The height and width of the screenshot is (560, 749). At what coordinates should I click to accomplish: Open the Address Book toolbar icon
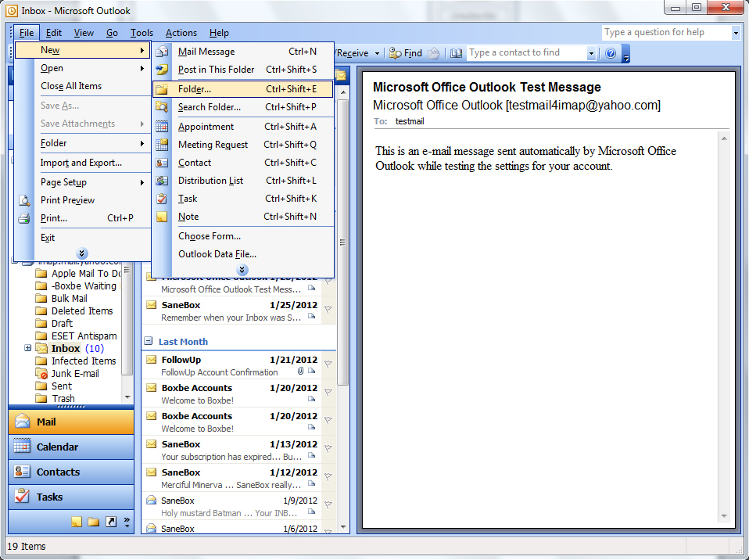pyautogui.click(x=456, y=53)
